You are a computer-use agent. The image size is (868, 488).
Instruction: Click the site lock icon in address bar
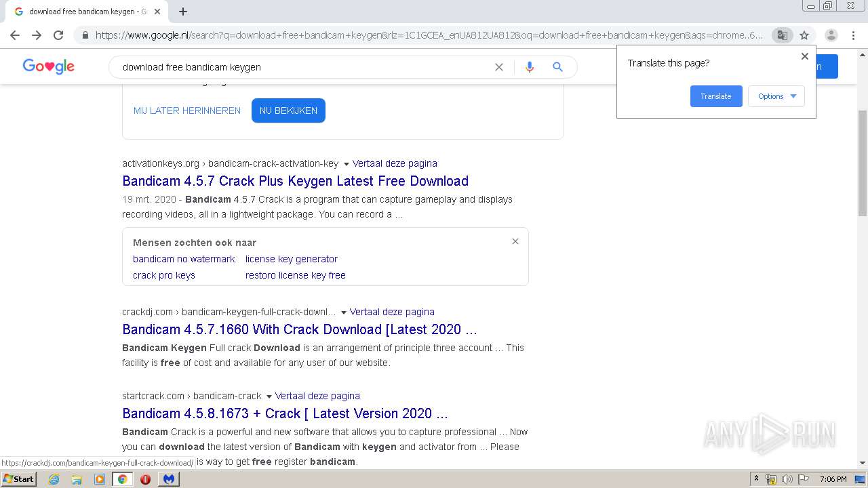pos(85,35)
